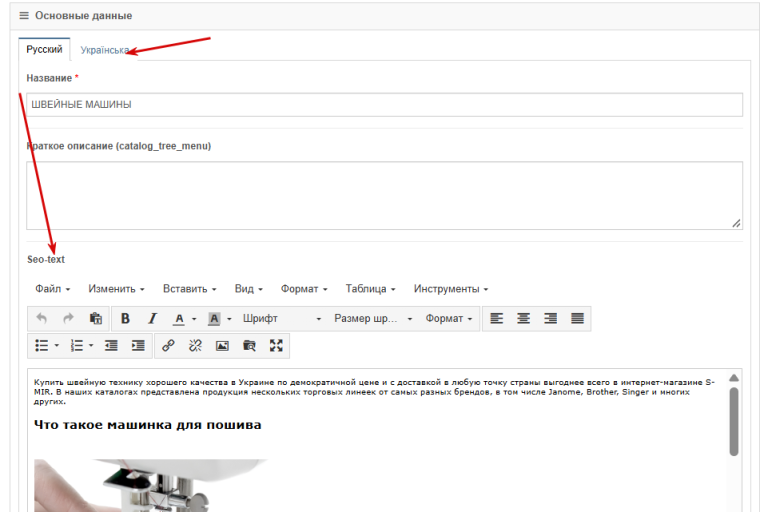This screenshot has height=512, width=760.
Task: Open the Шрифт font family dropdown
Action: pos(282,319)
